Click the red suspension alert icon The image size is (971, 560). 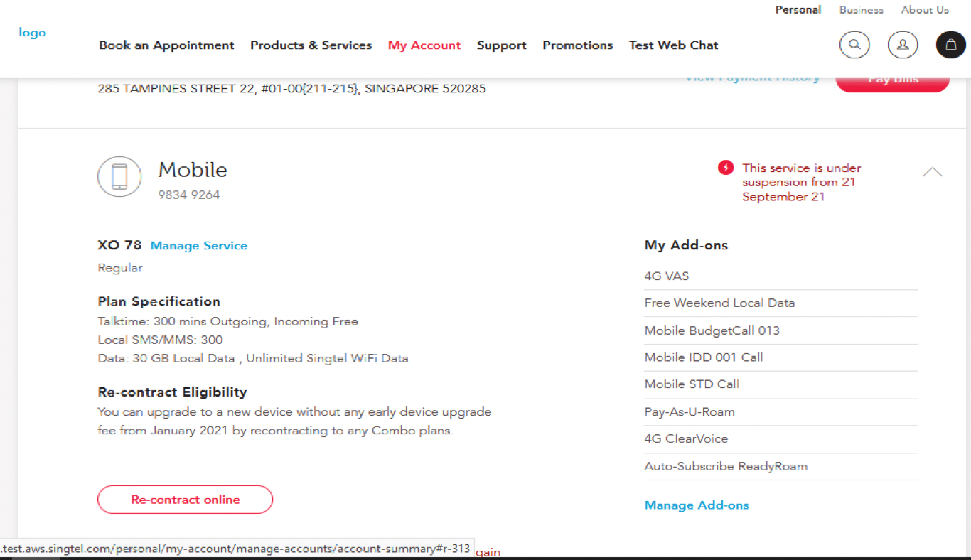tap(725, 168)
